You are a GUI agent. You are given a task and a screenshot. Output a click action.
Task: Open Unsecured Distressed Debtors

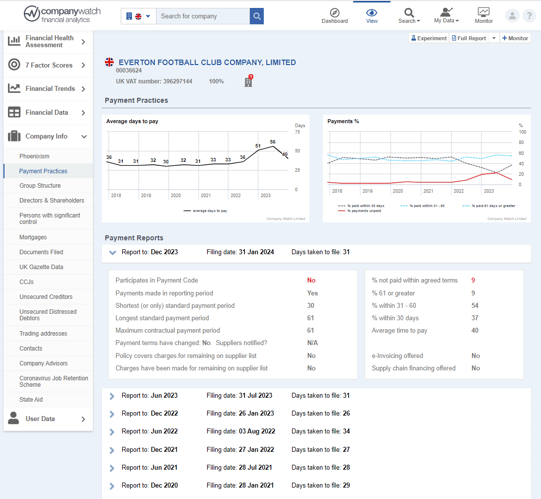48,315
